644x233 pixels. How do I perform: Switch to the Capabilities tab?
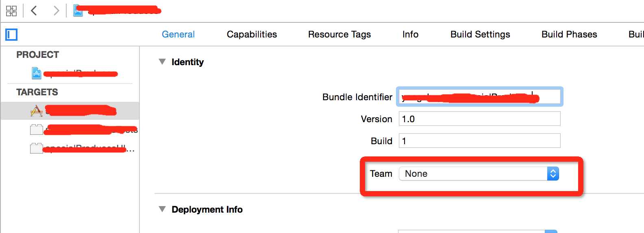pyautogui.click(x=252, y=35)
